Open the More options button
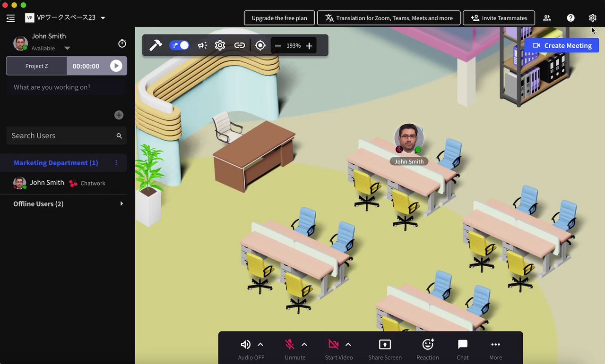 click(495, 349)
